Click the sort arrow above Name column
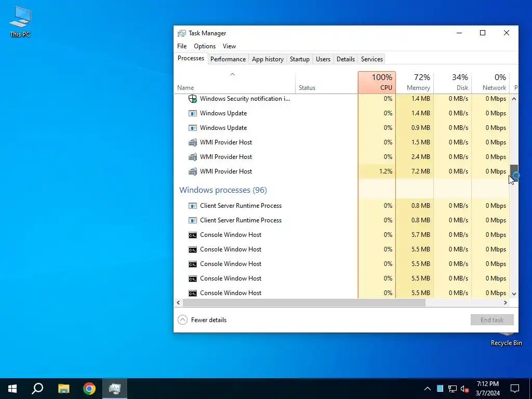The height and width of the screenshot is (399, 532). coord(232,74)
